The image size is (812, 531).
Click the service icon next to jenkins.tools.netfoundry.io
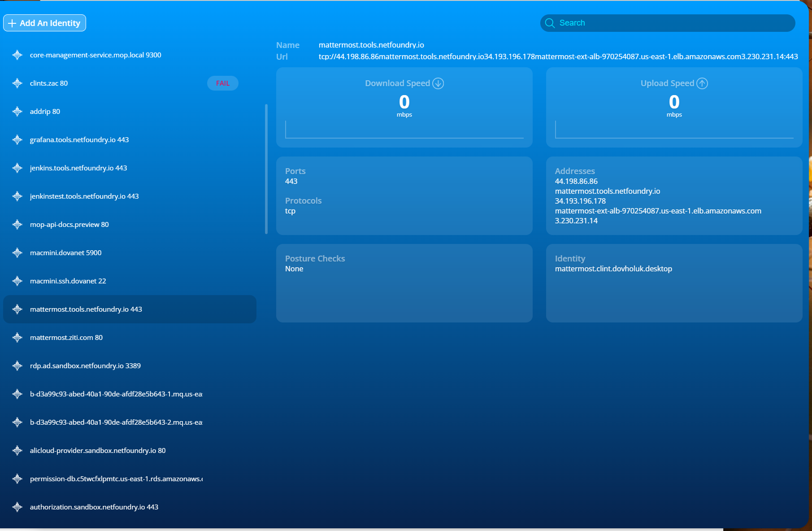[x=17, y=168]
